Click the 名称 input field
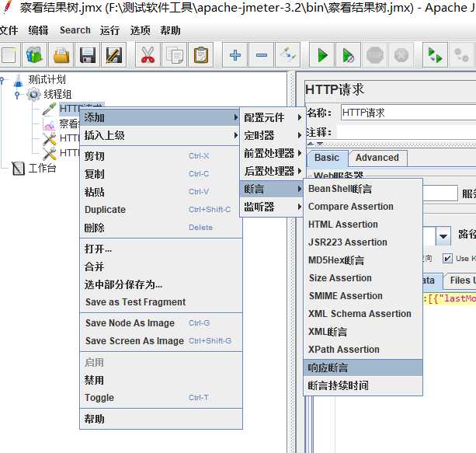Screen dimensions: 476x453 (408, 113)
